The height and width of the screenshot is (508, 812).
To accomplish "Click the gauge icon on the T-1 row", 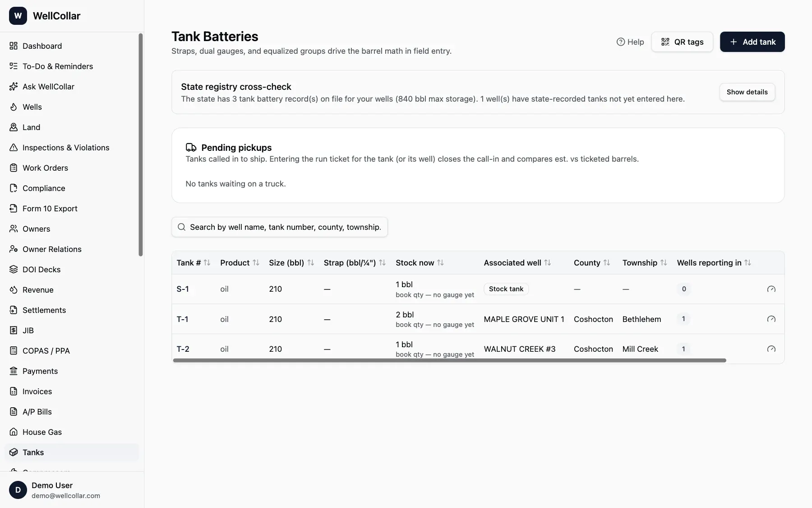I will click(771, 319).
